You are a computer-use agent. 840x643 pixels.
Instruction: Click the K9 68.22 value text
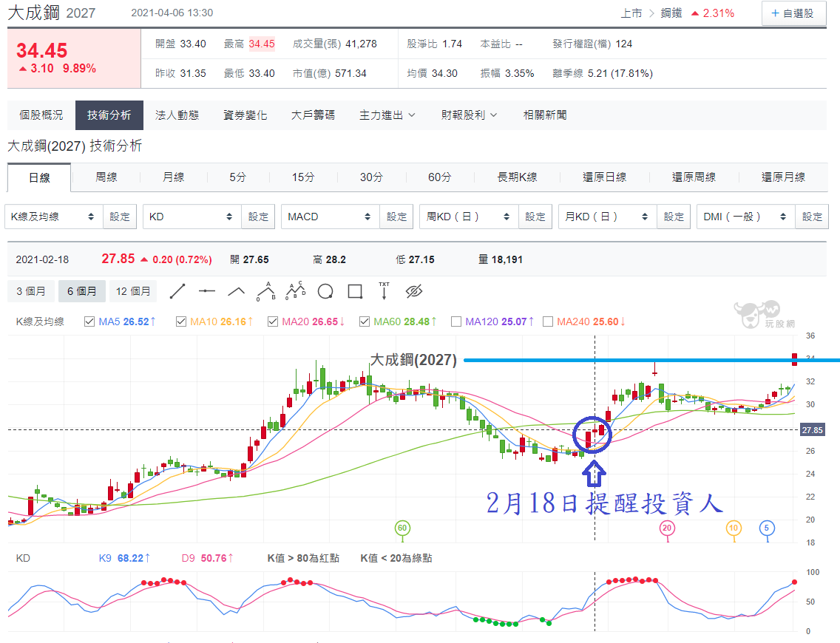click(124, 558)
